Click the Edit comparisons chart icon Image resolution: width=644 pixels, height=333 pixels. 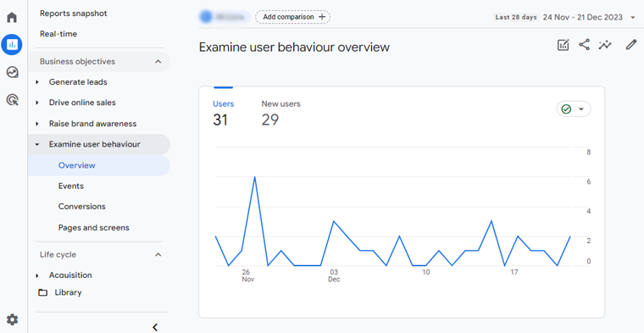(563, 45)
